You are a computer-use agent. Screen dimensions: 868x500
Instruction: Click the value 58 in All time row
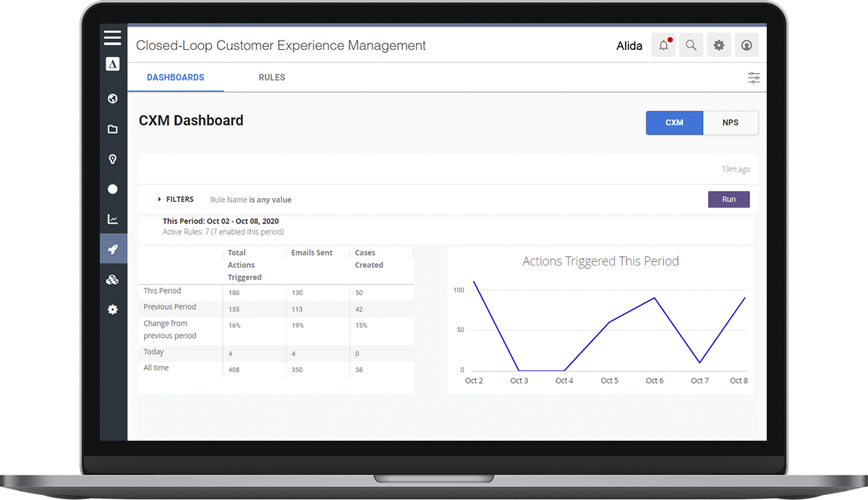(x=359, y=370)
